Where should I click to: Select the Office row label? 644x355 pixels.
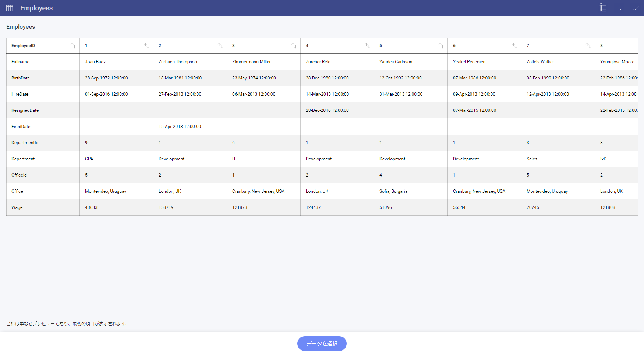pos(43,191)
